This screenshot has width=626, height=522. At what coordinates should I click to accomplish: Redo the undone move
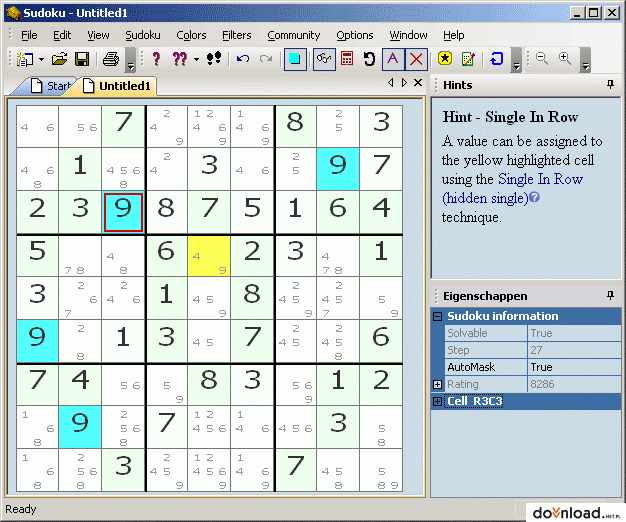(265, 59)
